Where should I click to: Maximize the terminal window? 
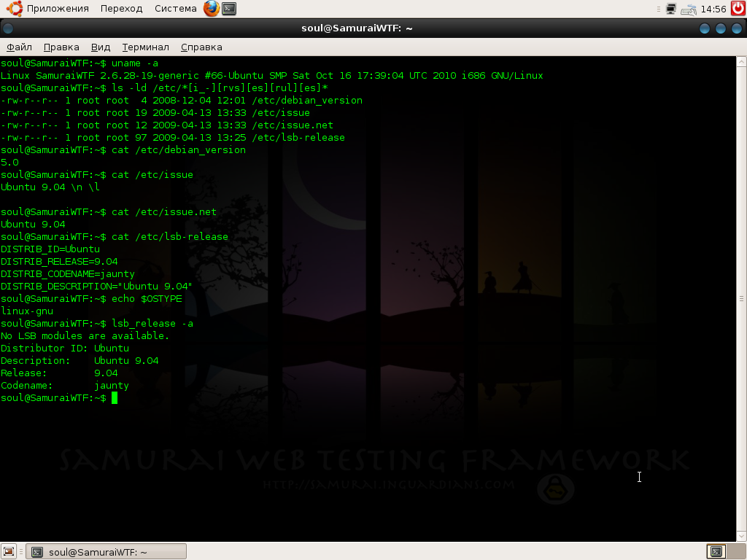(721, 28)
